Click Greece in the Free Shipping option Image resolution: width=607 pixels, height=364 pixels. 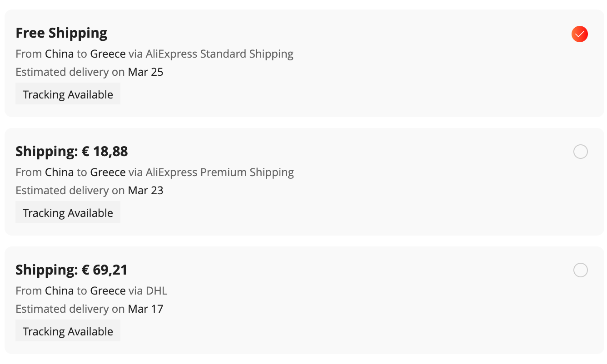tap(108, 54)
